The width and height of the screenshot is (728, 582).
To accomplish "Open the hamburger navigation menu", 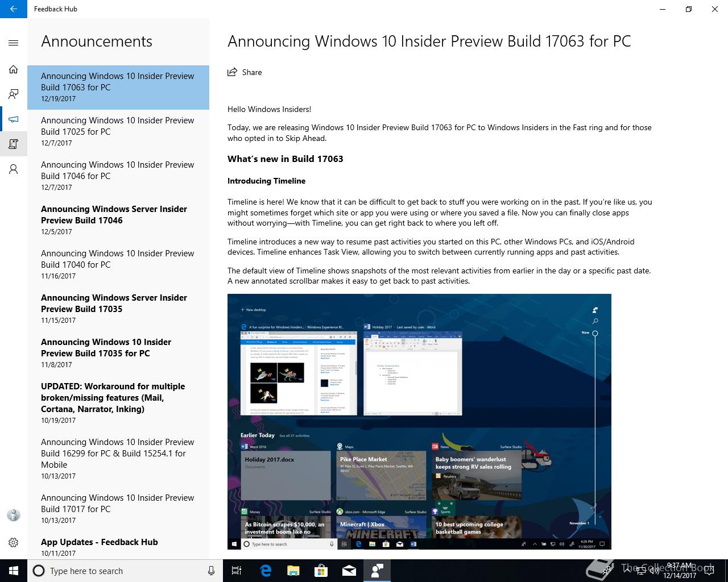I will pos(14,43).
